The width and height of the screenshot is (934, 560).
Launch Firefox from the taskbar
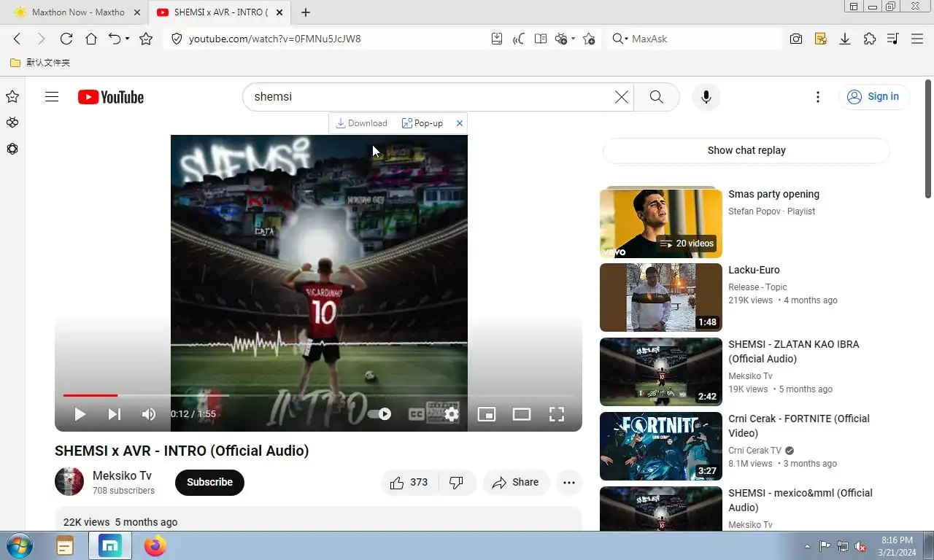(155, 546)
